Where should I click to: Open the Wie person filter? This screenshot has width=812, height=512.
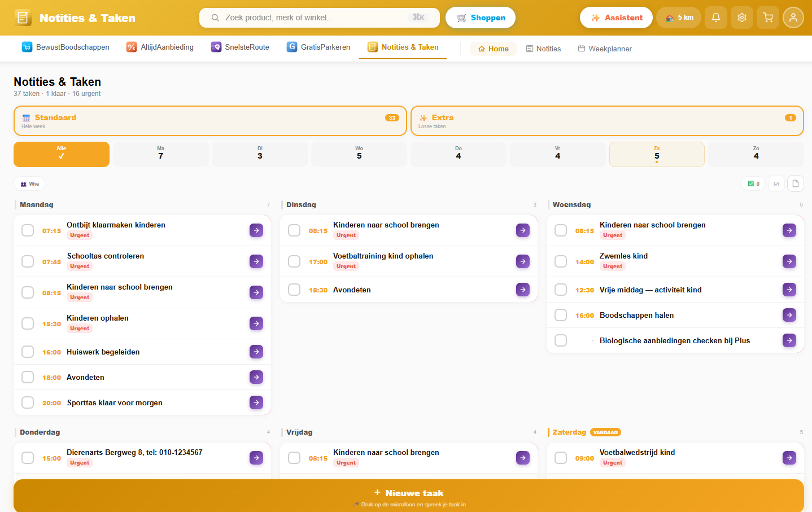[x=29, y=183]
